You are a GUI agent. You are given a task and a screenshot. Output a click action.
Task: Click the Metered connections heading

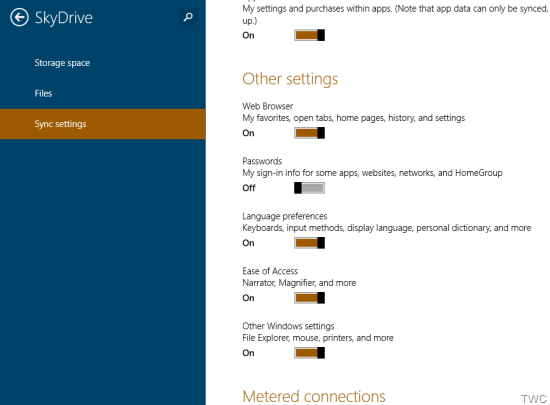coord(314,396)
